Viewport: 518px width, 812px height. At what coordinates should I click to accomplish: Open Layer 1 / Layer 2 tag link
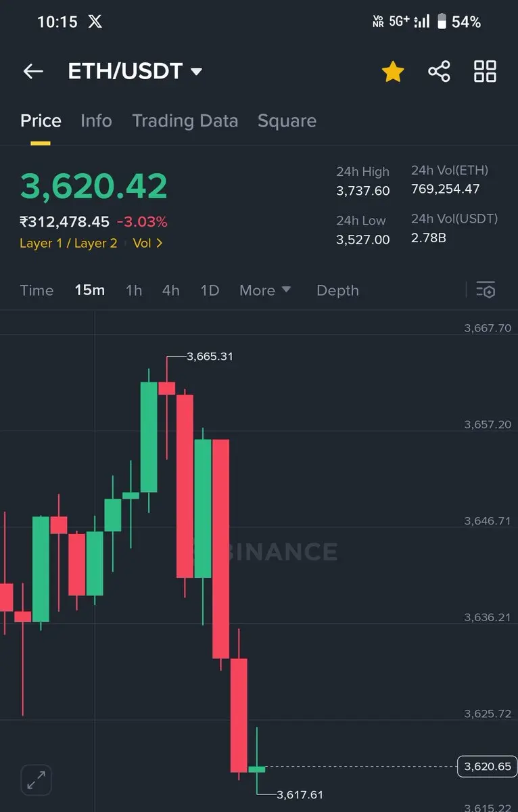pyautogui.click(x=68, y=243)
